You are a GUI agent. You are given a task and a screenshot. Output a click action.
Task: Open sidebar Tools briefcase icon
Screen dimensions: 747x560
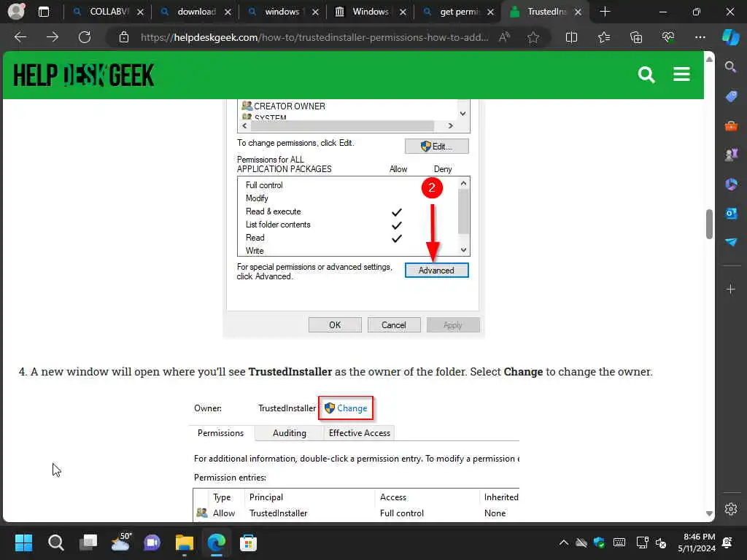click(731, 125)
